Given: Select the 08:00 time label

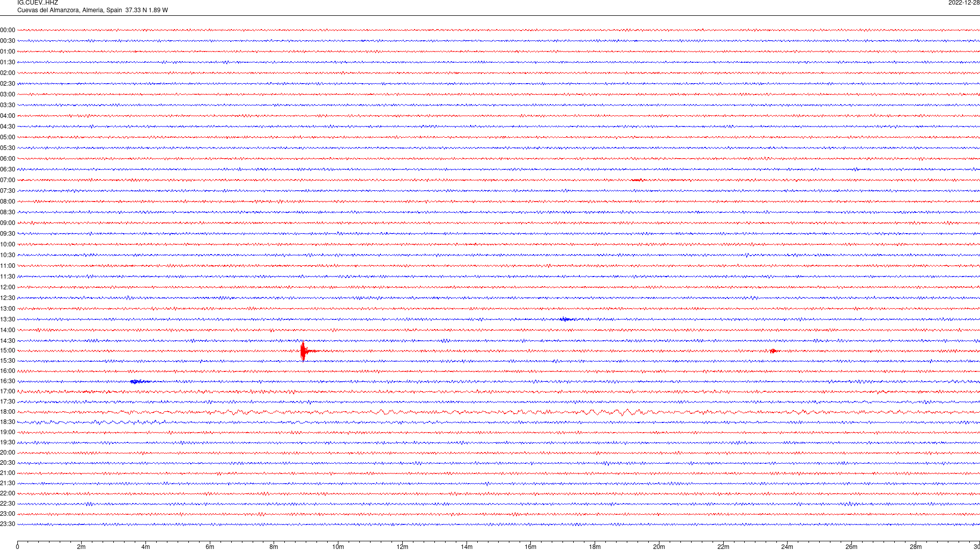Looking at the screenshot, I should click(8, 202).
